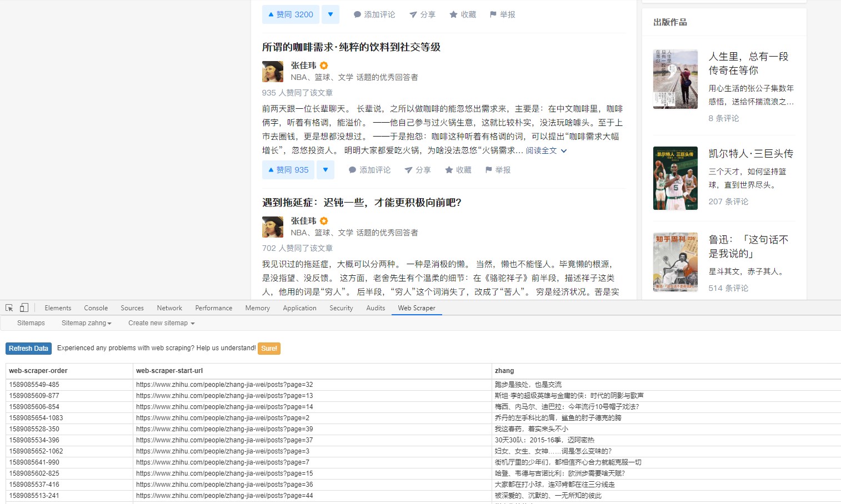Agree to help via Sure! button
Screen dimensions: 841x504
(x=269, y=349)
